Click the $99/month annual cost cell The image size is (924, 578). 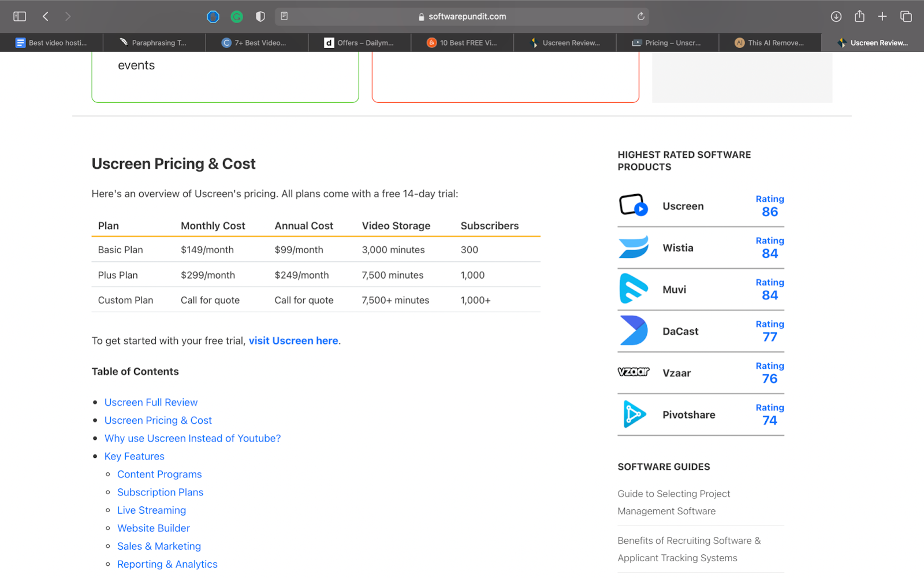[299, 250]
